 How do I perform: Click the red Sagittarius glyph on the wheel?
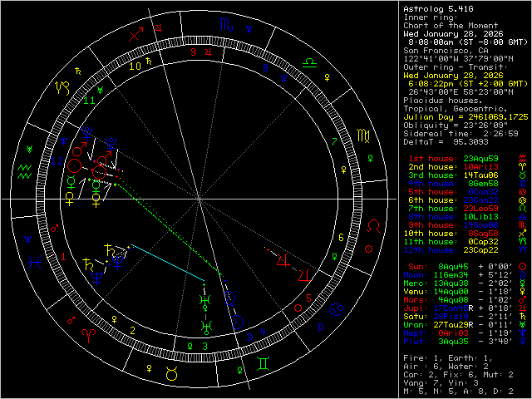[136, 36]
